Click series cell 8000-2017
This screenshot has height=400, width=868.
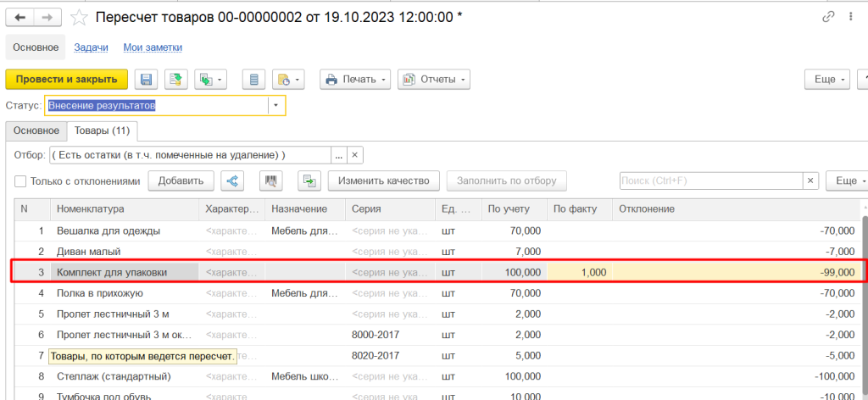[390, 335]
